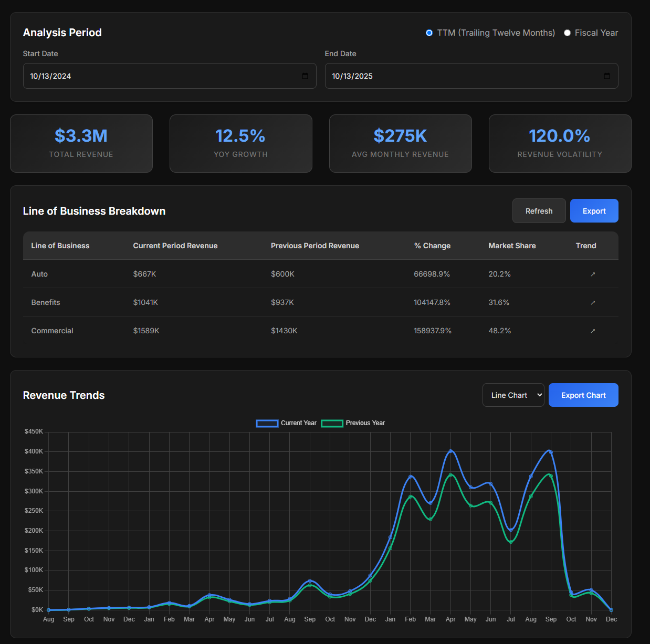Viewport: 650px width, 644px height.
Task: Click the Commercial row trend arrow icon
Action: (593, 331)
